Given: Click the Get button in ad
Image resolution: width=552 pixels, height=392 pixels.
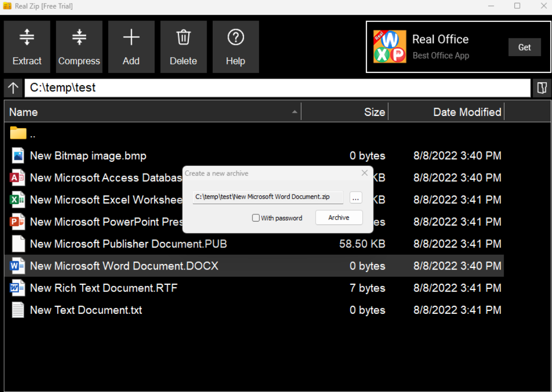Looking at the screenshot, I should point(524,47).
